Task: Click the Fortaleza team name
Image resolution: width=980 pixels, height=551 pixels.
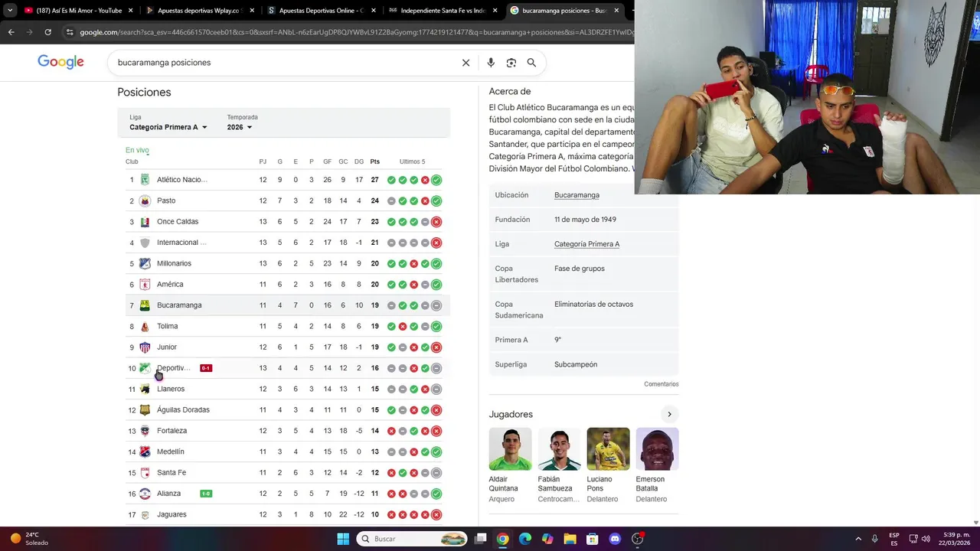Action: (171, 431)
